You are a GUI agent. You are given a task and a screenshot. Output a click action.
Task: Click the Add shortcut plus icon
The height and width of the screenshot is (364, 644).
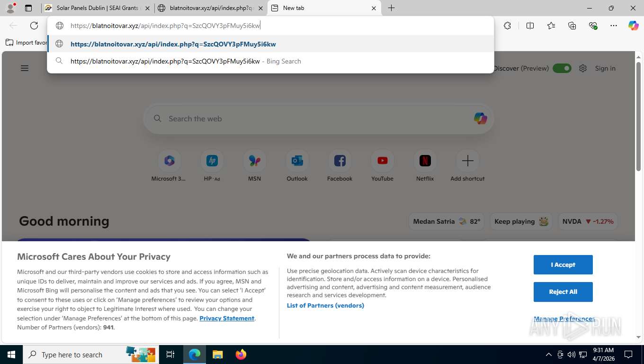pyautogui.click(x=467, y=161)
